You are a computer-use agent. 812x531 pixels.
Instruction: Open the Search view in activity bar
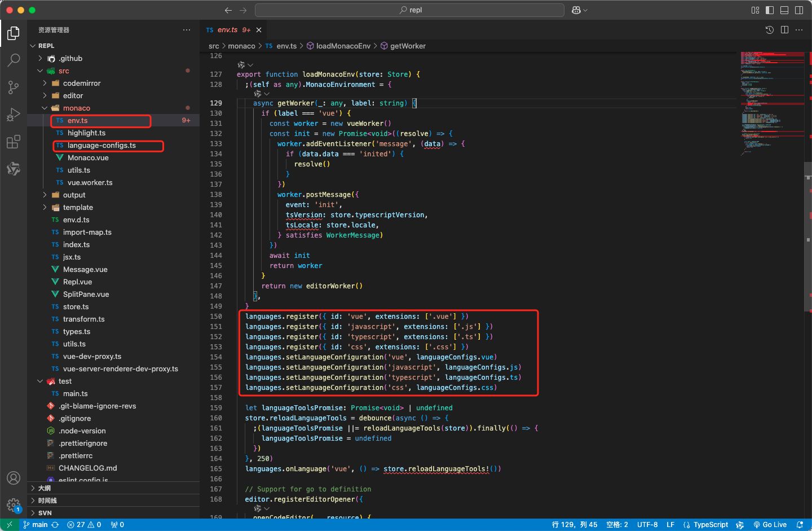point(14,60)
